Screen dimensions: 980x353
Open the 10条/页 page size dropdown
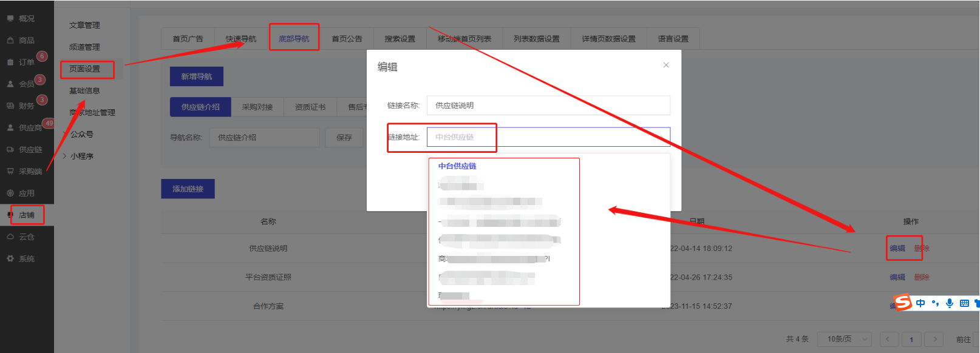(x=844, y=339)
